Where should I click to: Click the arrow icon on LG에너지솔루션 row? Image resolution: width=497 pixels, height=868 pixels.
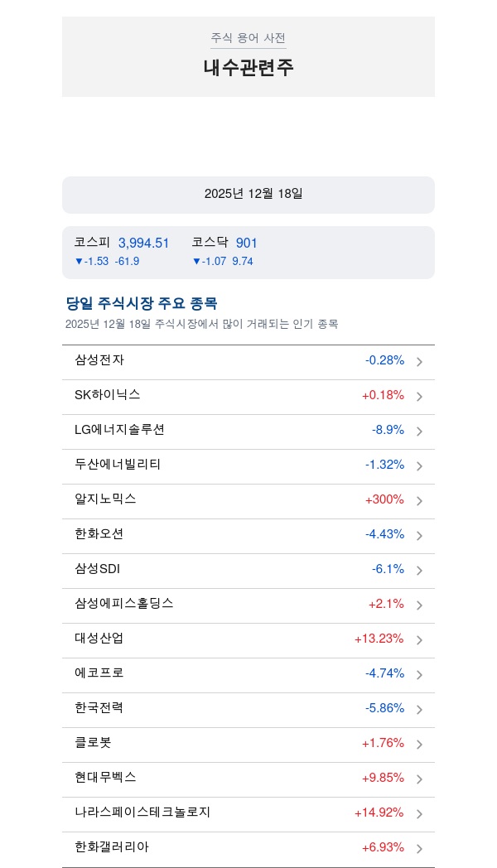419,432
